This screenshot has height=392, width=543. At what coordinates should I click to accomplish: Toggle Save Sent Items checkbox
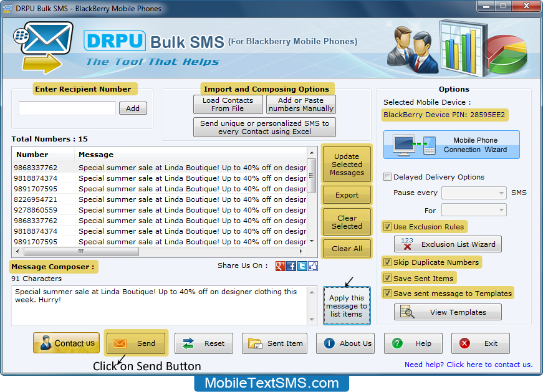(x=388, y=278)
